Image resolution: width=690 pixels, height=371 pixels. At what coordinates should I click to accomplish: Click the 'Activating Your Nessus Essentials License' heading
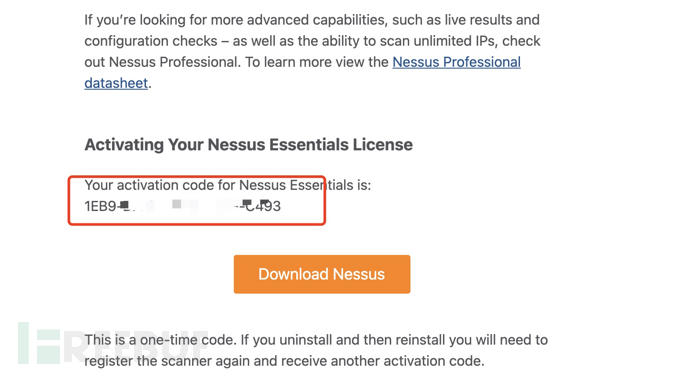tap(249, 145)
